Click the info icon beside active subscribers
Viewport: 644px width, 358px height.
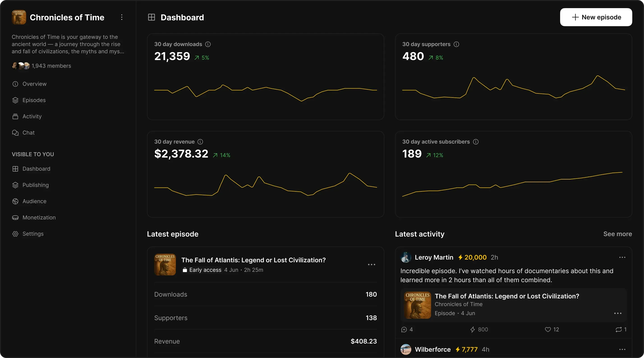click(476, 142)
